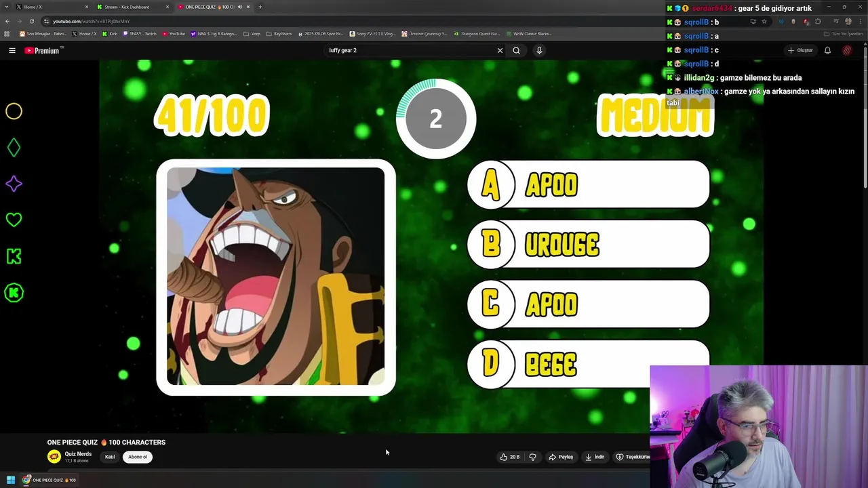Mute audio on the One Piece Quiz tab
The width and height of the screenshot is (868, 488).
tap(239, 7)
